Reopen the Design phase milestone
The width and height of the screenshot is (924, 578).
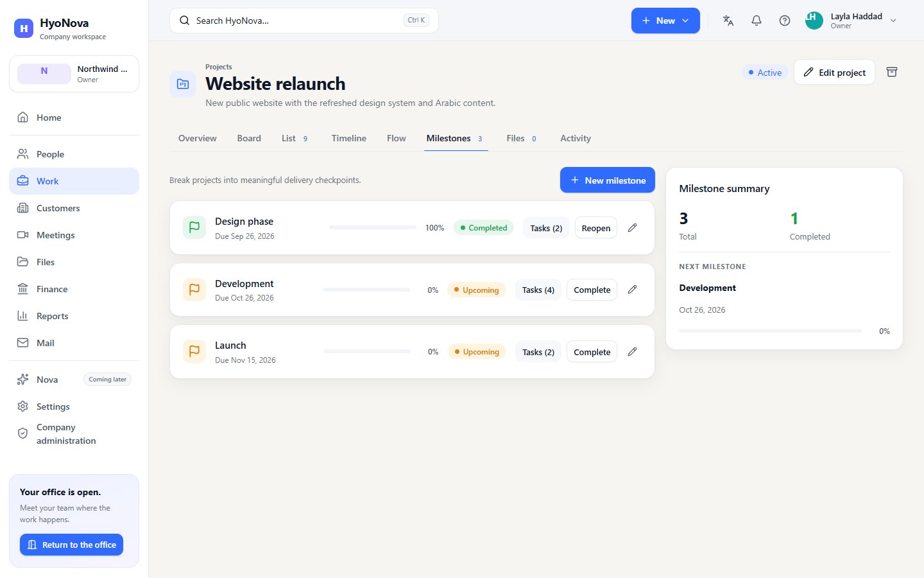click(596, 228)
